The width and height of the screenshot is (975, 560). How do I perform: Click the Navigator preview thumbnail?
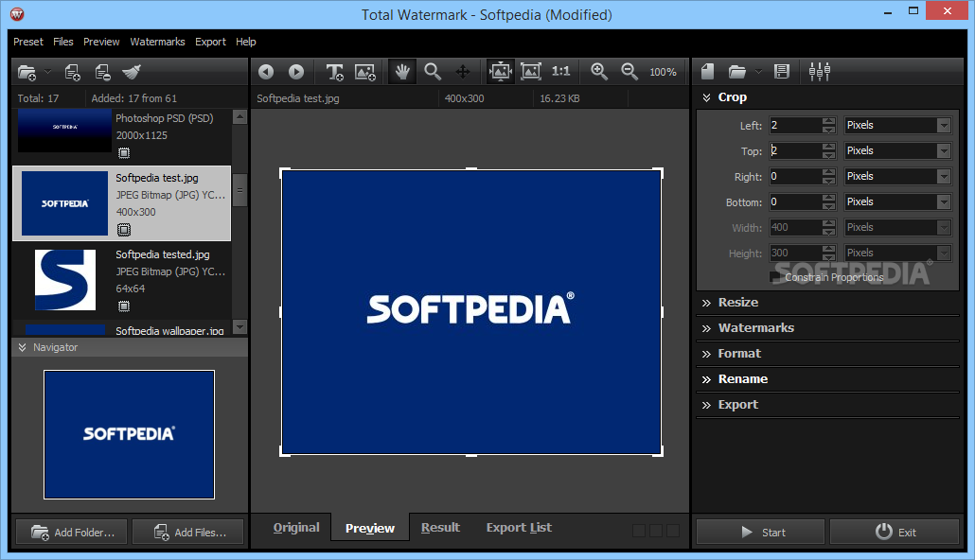(x=129, y=434)
